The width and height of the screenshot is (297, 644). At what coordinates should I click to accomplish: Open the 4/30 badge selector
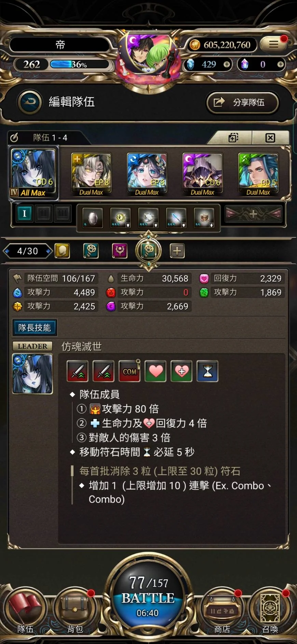[x=28, y=251]
